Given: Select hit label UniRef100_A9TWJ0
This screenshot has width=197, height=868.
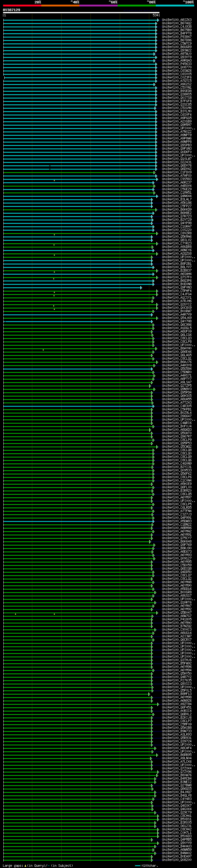Looking at the screenshot, I should 177,54.
